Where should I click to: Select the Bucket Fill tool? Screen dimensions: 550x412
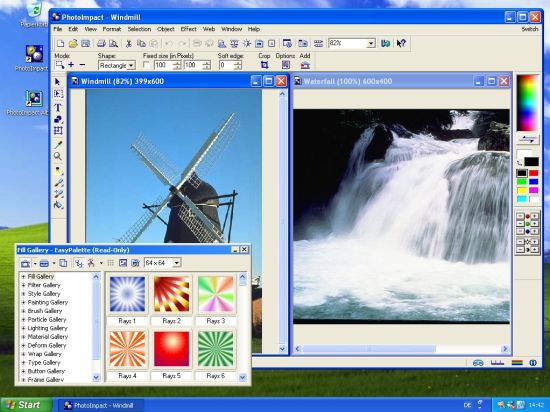(x=58, y=205)
